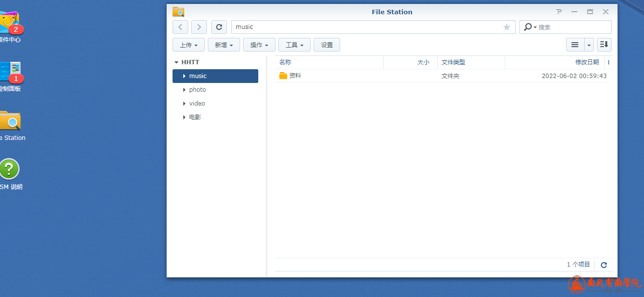Image resolution: width=644 pixels, height=297 pixels.
Task: Open DSM Help desktop icon
Action: pos(9,169)
